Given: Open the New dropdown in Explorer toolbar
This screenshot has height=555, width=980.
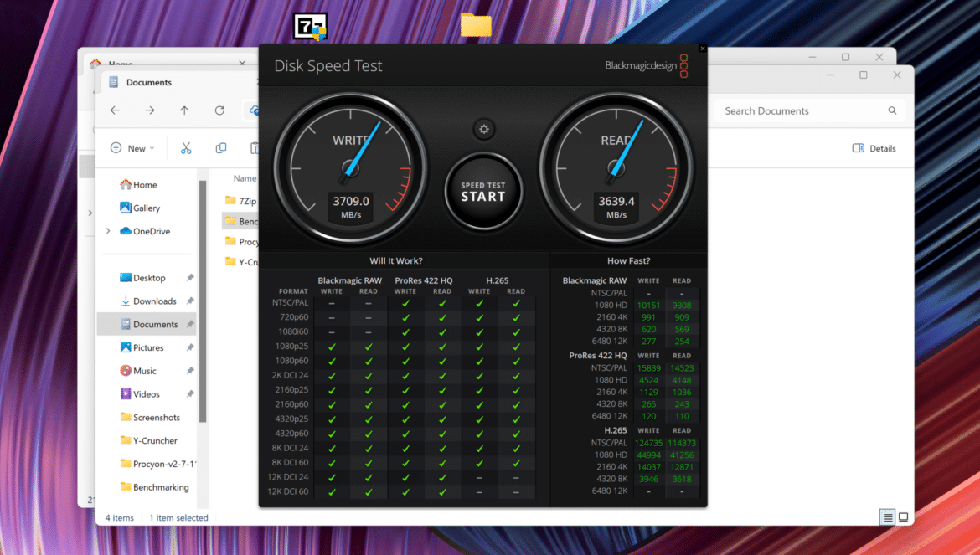Looking at the screenshot, I should click(x=132, y=148).
